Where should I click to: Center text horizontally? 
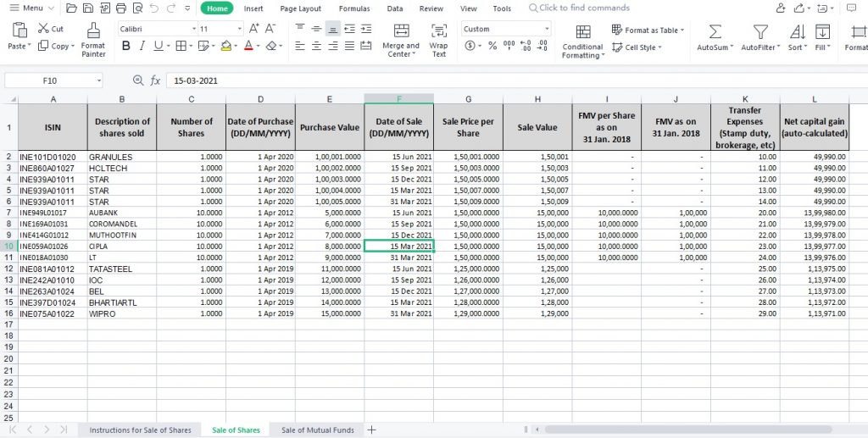click(x=316, y=46)
